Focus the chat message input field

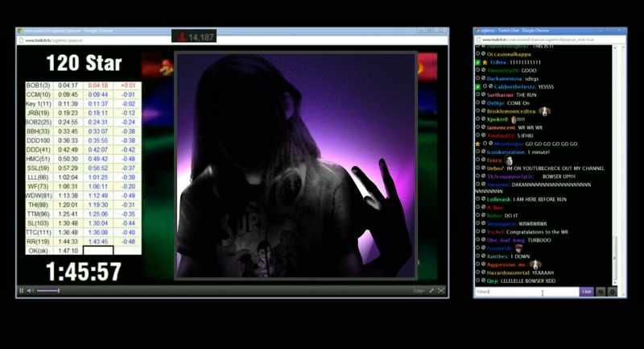tap(527, 292)
